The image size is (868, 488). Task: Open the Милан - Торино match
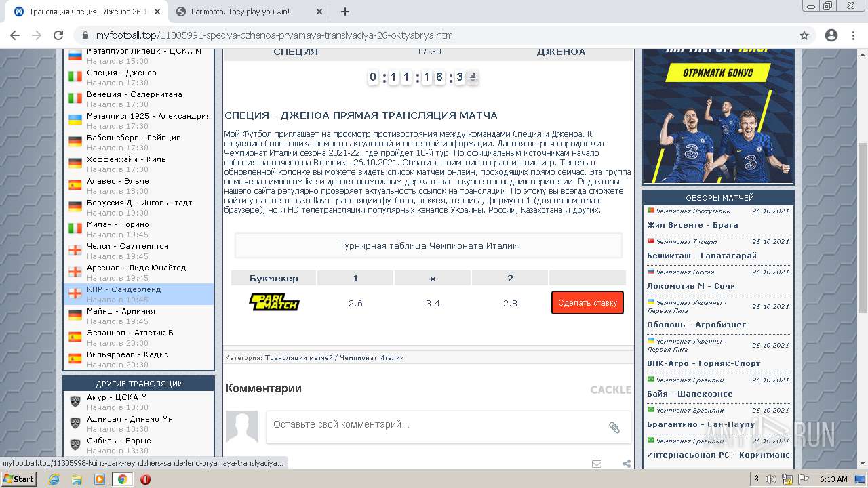tap(118, 224)
